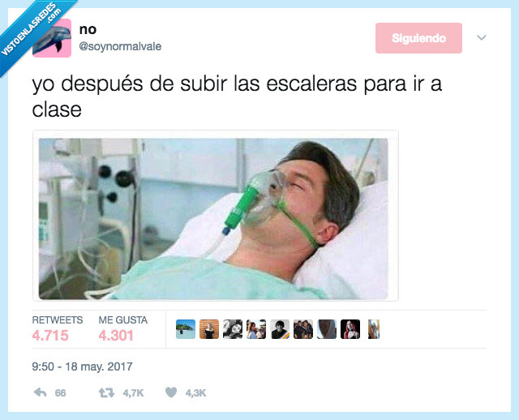Screen dimensions: 519x420
Task: Open the dolphin profile avatar
Action: [x=52, y=38]
